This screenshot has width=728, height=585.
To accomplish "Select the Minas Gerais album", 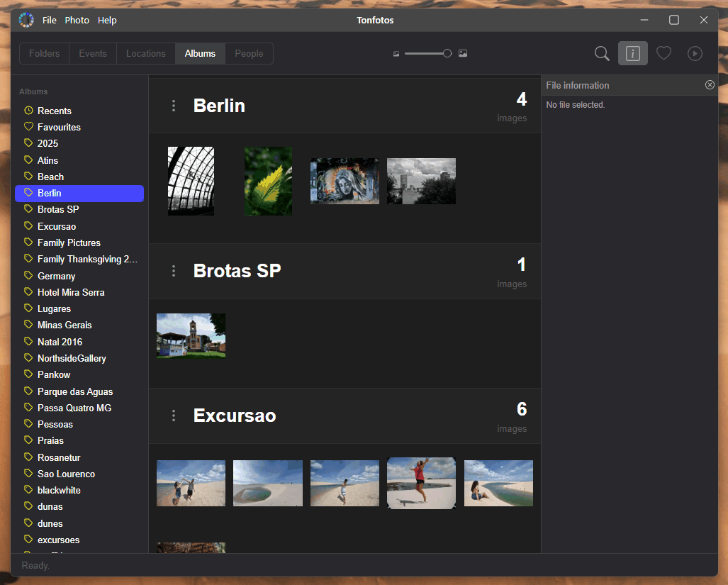I will [79, 325].
